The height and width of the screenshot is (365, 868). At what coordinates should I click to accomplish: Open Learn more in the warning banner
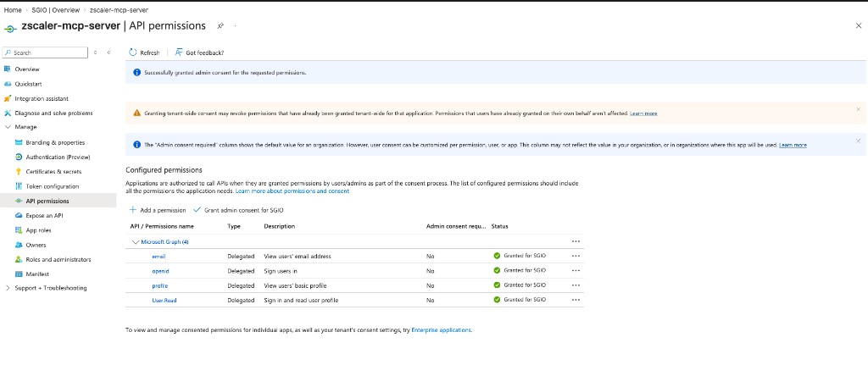(643, 113)
